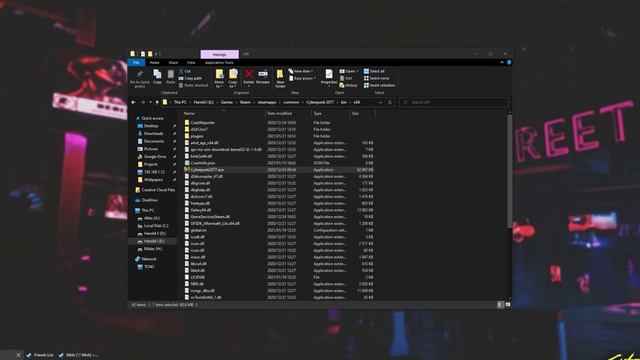Click the Manage contextual tab

point(220,54)
